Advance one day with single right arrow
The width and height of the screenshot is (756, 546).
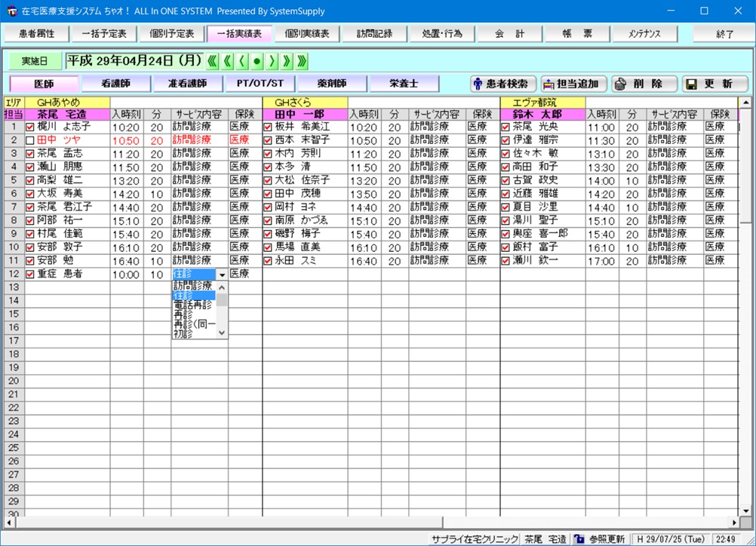pos(272,61)
